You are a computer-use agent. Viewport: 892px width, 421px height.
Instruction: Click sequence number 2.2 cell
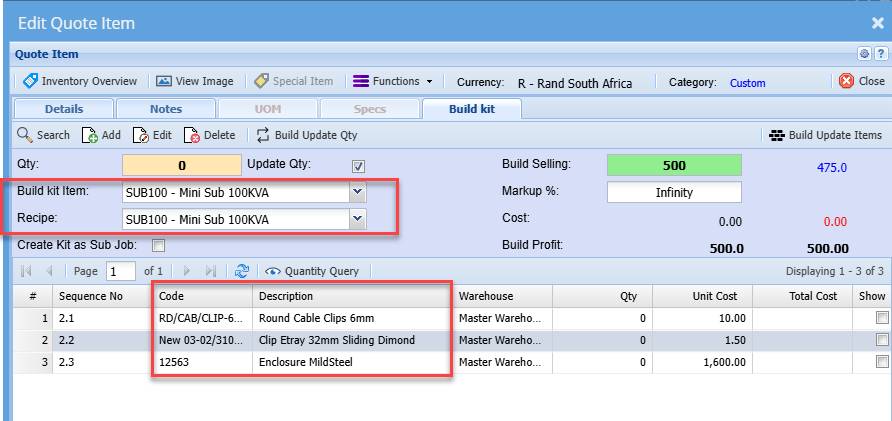103,340
